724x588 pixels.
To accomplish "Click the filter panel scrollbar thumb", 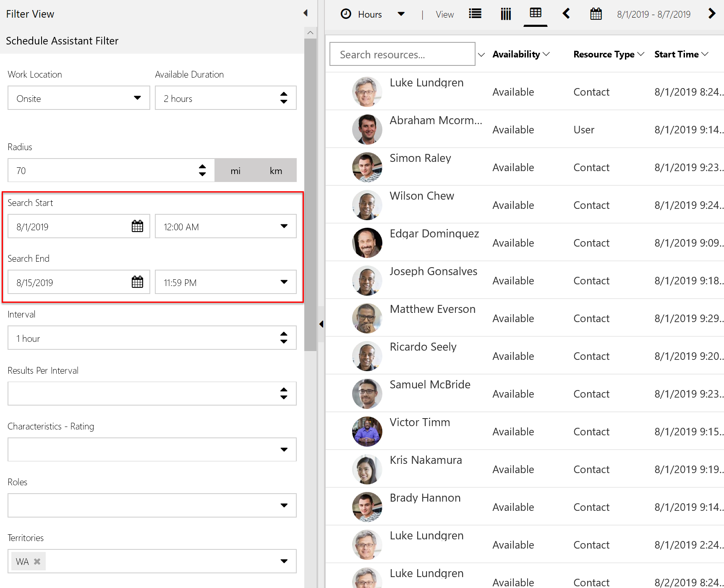I will (310, 195).
